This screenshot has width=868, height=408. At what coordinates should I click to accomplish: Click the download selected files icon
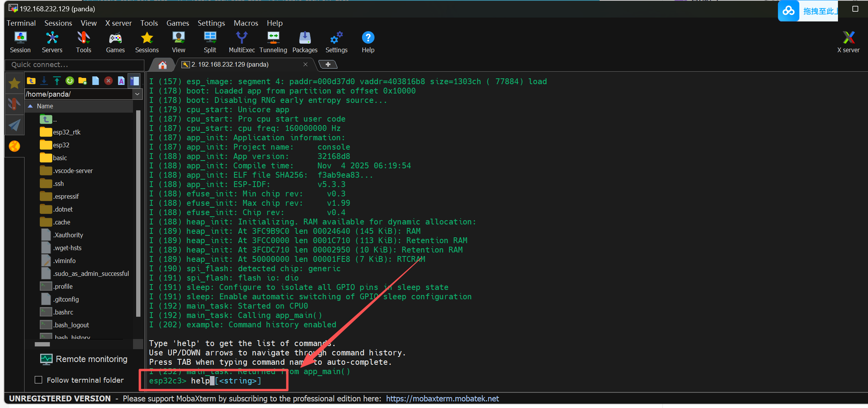tap(44, 81)
